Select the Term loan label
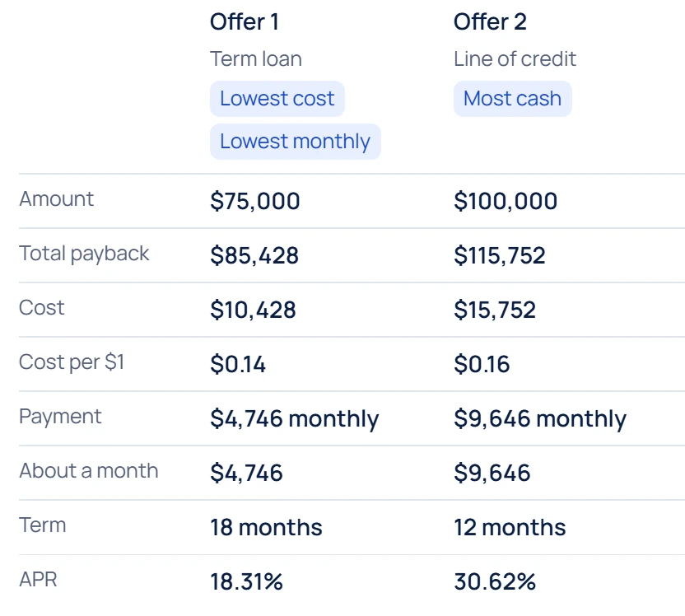The image size is (685, 616). coord(256,59)
